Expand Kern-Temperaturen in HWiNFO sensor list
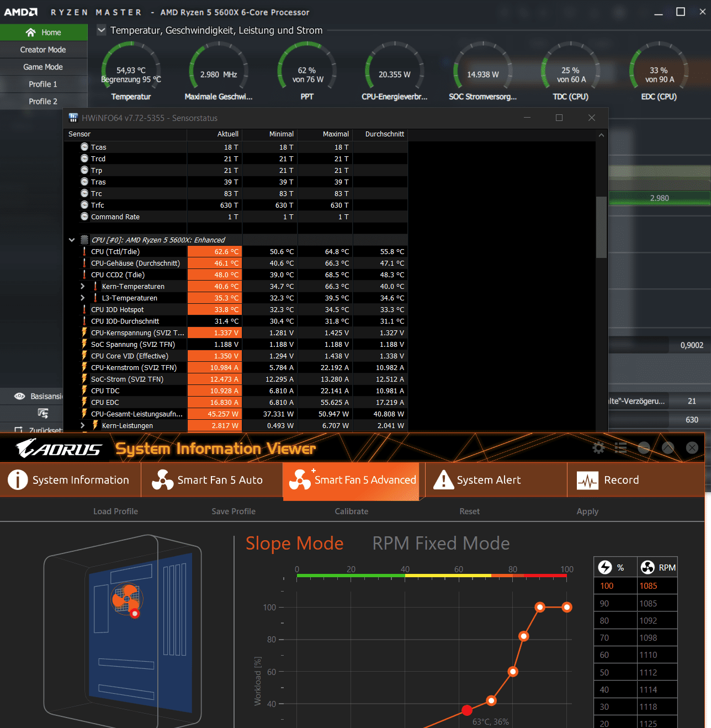 [83, 286]
